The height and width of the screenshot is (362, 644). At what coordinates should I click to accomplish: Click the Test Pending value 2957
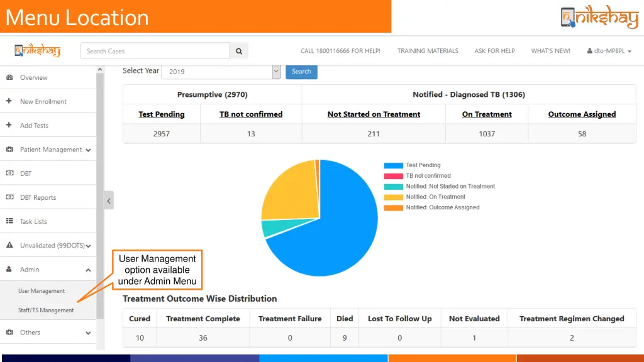point(162,134)
